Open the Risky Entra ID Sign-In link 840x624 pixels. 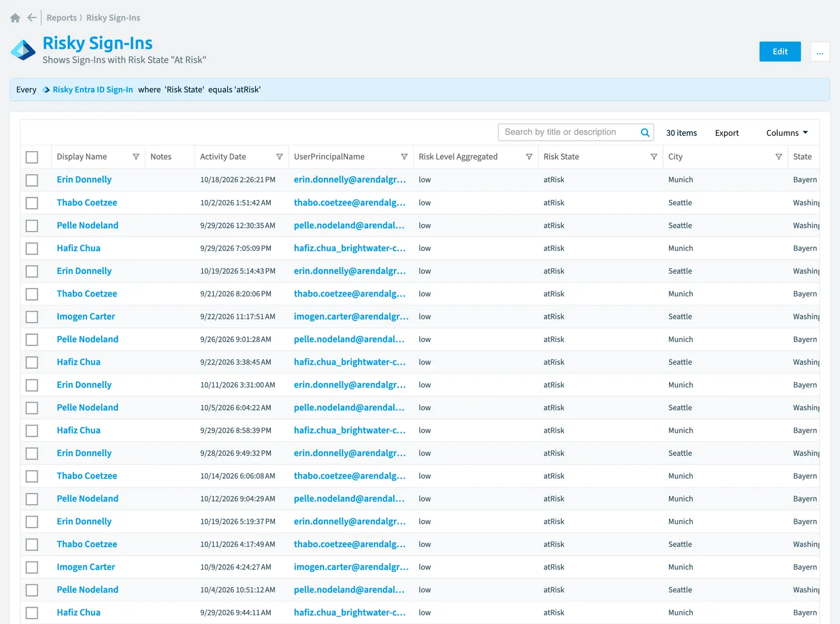(x=93, y=90)
